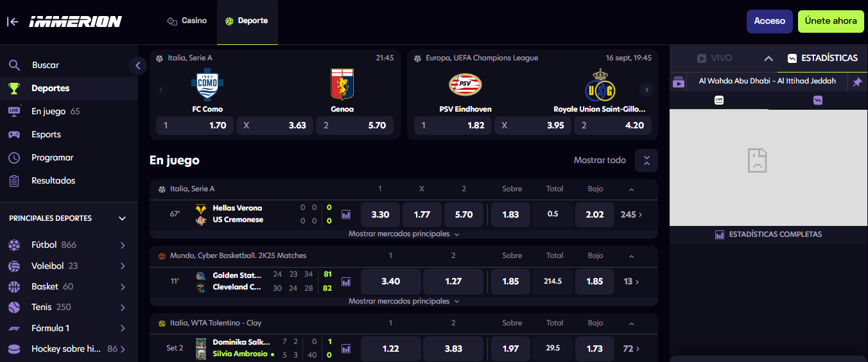Collapse all En juego sections
This screenshot has height=362, width=868.
647,160
